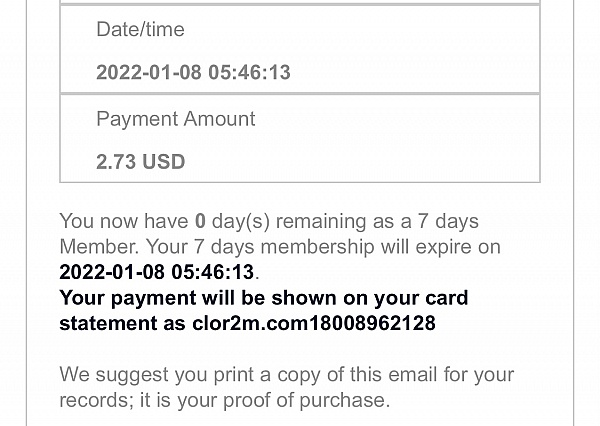The height and width of the screenshot is (426, 600).
Task: Click the clor2m.com18008962128 statement descriptor
Action: [x=314, y=323]
